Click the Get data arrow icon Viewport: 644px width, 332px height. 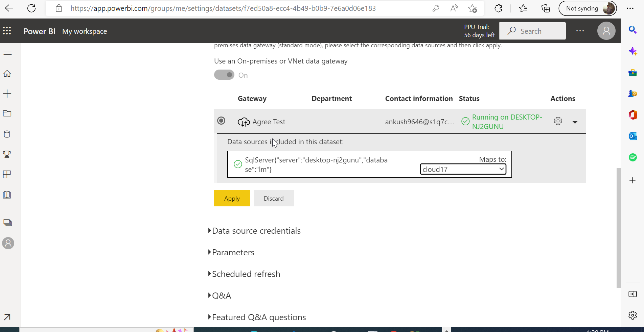coord(7,317)
